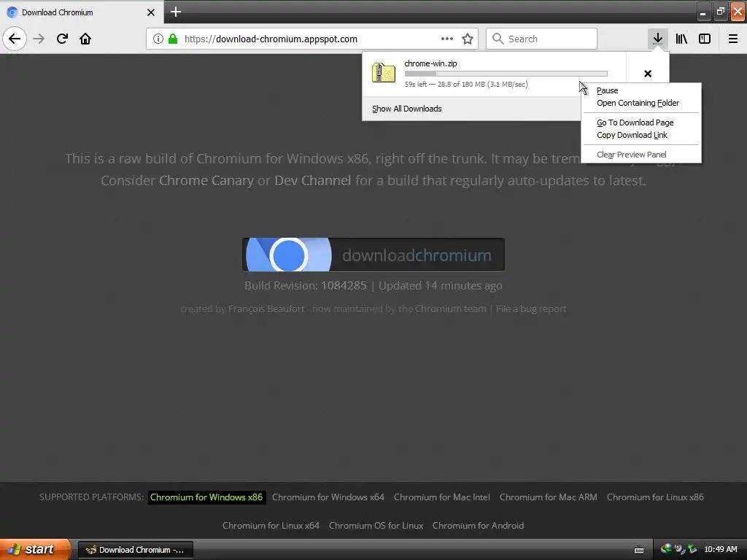Open a new tab with plus button

click(x=176, y=12)
